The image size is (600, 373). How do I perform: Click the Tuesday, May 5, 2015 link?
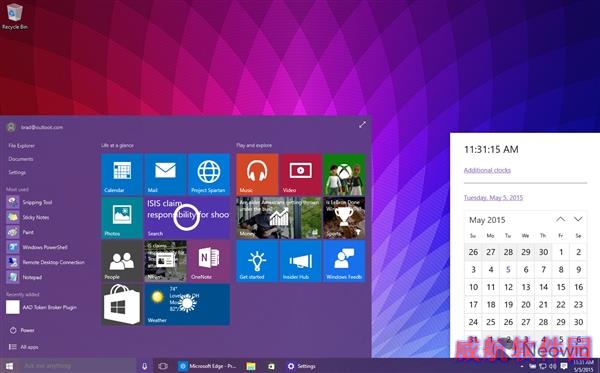point(493,198)
